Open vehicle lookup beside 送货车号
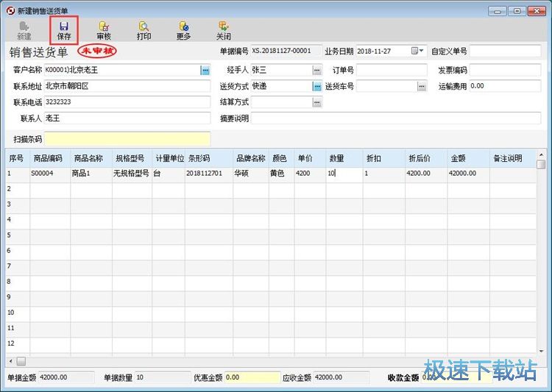 coord(422,86)
